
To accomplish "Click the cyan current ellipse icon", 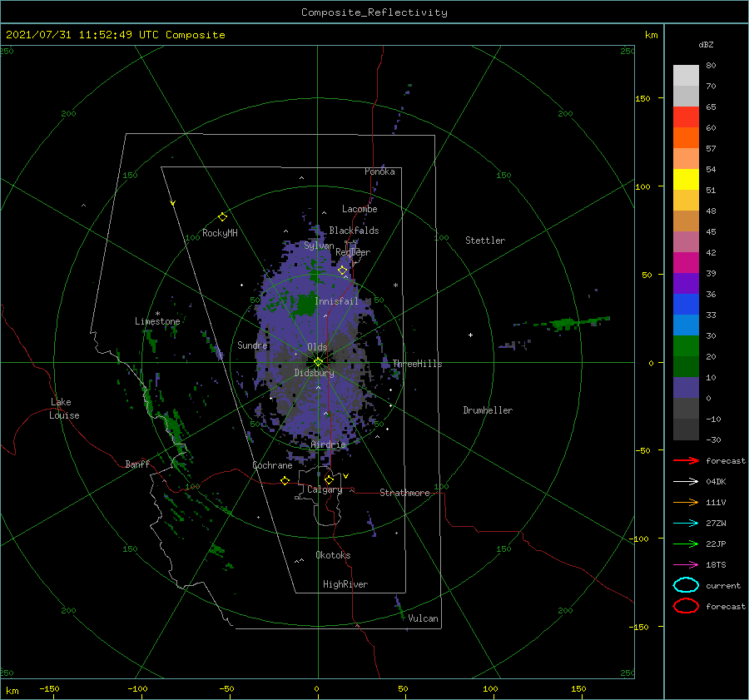I will pyautogui.click(x=686, y=585).
